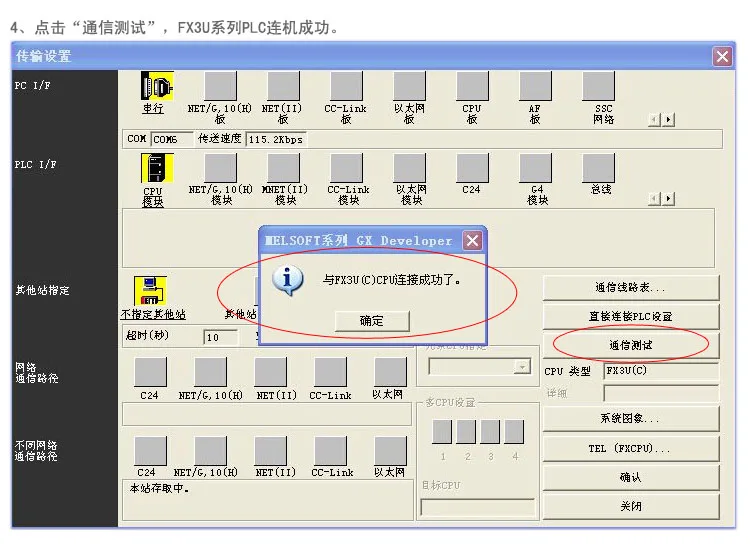Viewport: 750px width, 553px height.
Task: Click the COM port field showing COM6
Action: tap(172, 139)
